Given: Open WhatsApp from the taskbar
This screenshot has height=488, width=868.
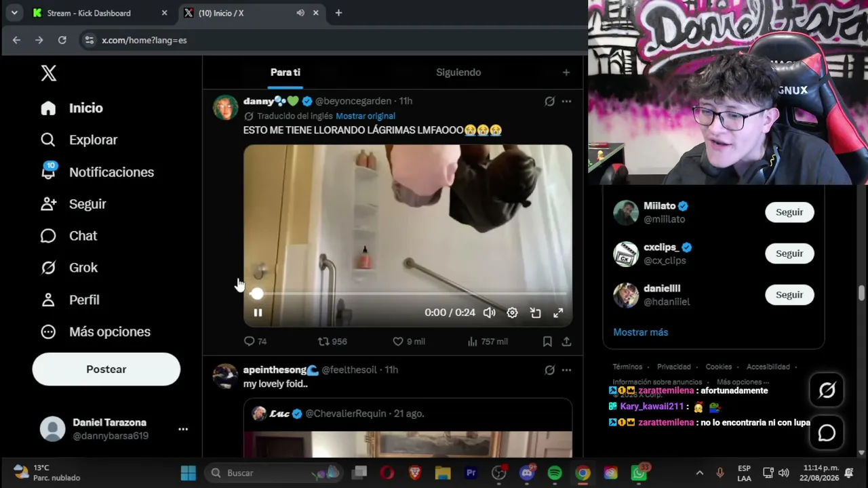Looking at the screenshot, I should coord(639,473).
